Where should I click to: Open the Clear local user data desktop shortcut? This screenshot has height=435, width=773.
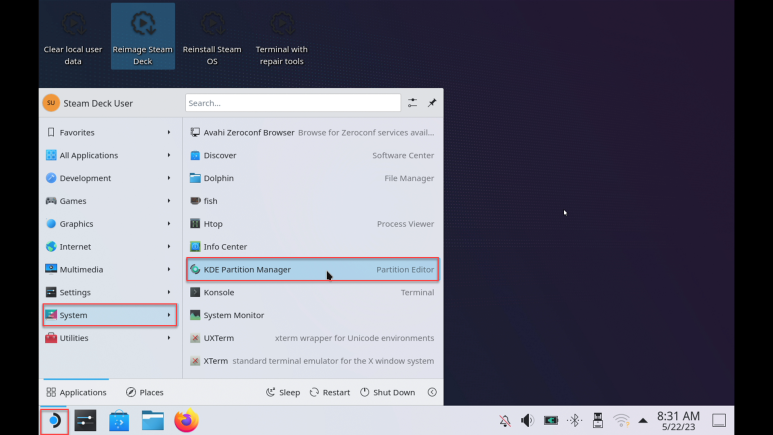tap(73, 37)
